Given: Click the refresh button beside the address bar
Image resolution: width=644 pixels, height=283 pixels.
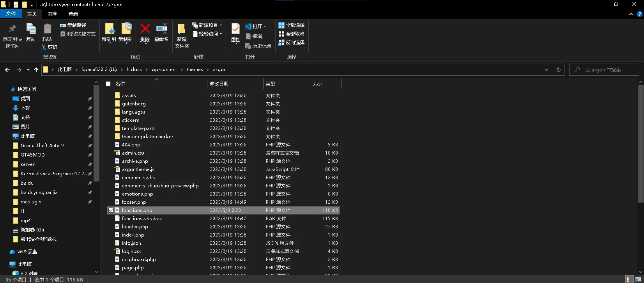Looking at the screenshot, I should pos(558,69).
